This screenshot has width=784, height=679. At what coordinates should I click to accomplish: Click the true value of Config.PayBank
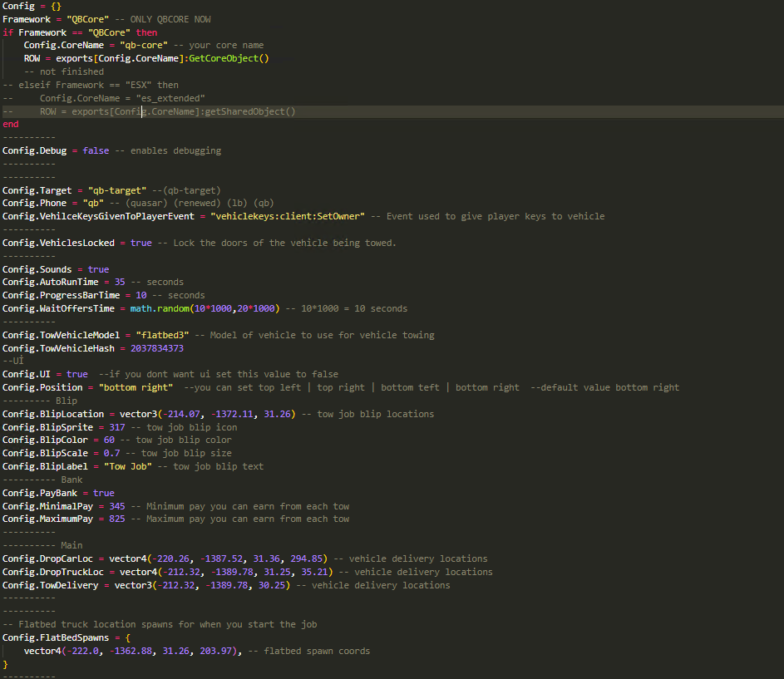click(x=104, y=493)
